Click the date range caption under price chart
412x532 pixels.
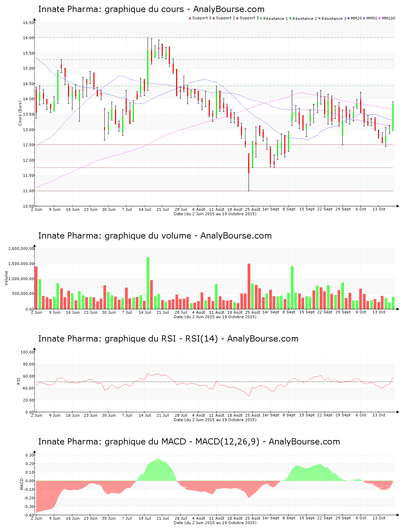[215, 214]
